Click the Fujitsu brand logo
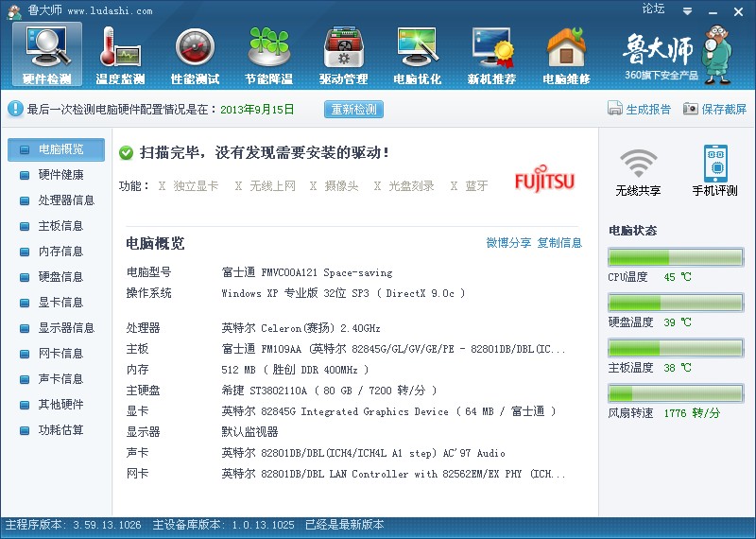Image resolution: width=756 pixels, height=539 pixels. pyautogui.click(x=544, y=178)
